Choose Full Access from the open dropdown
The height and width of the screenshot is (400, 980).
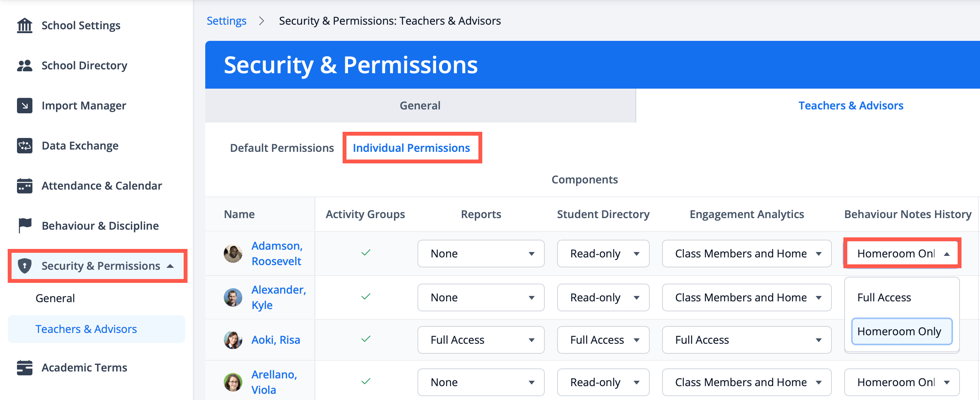click(x=884, y=297)
